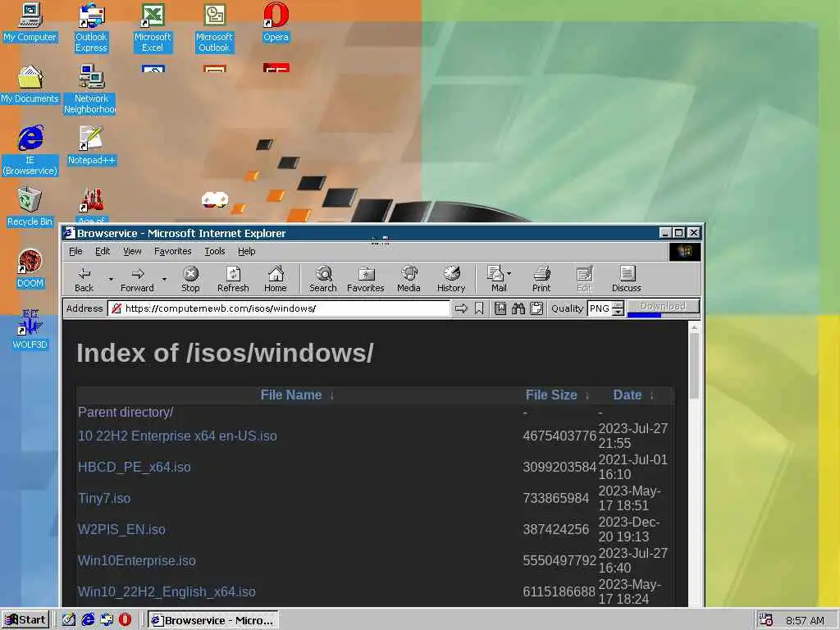
Task: Select the My Documents desktop folder
Action: click(30, 84)
